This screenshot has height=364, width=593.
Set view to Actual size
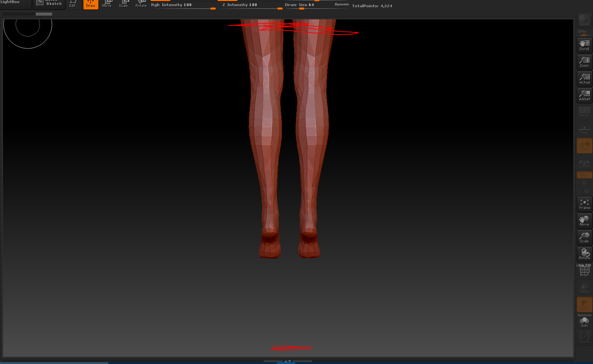pyautogui.click(x=584, y=79)
